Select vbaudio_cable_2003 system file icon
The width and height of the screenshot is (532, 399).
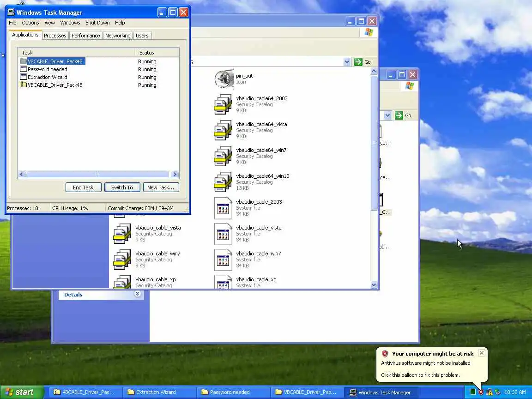point(223,208)
